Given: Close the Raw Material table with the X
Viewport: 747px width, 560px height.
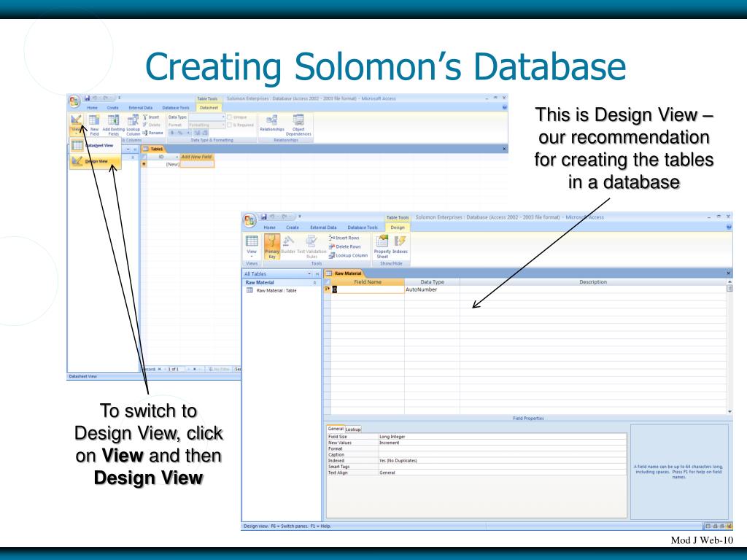Looking at the screenshot, I should [x=728, y=273].
